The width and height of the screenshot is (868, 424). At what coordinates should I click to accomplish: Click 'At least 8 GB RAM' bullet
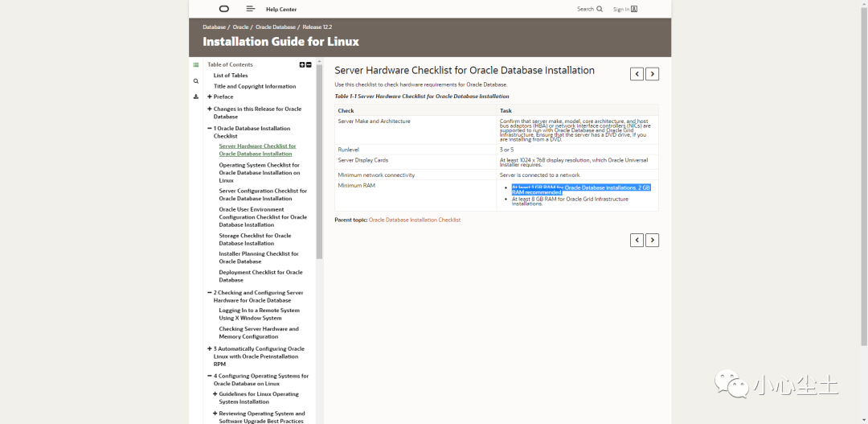pyautogui.click(x=570, y=201)
